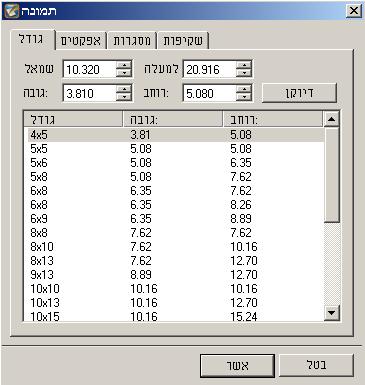Close the תמונה dialog with X
This screenshot has height=385, width=365.
[x=354, y=11]
